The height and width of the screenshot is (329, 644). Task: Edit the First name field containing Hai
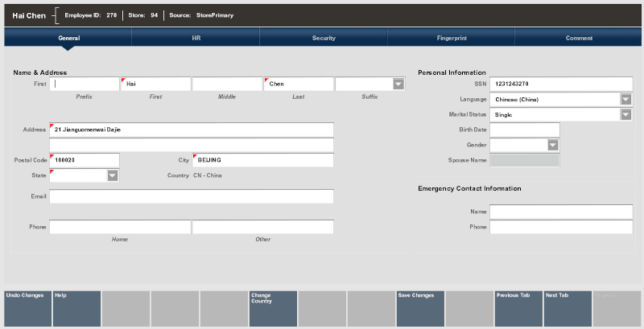pos(156,84)
